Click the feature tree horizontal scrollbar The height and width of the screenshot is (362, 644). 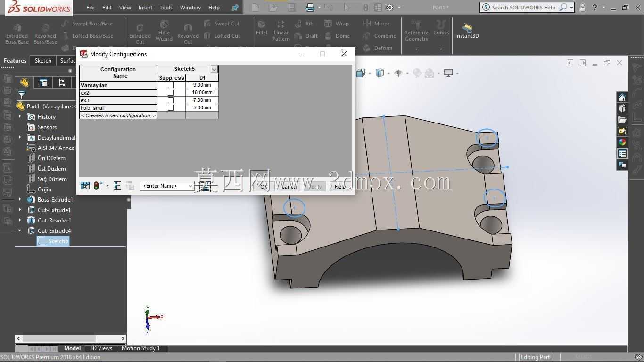tap(71, 338)
